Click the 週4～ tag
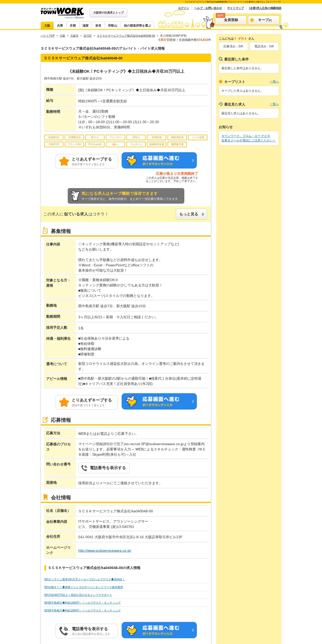 click(115, 144)
